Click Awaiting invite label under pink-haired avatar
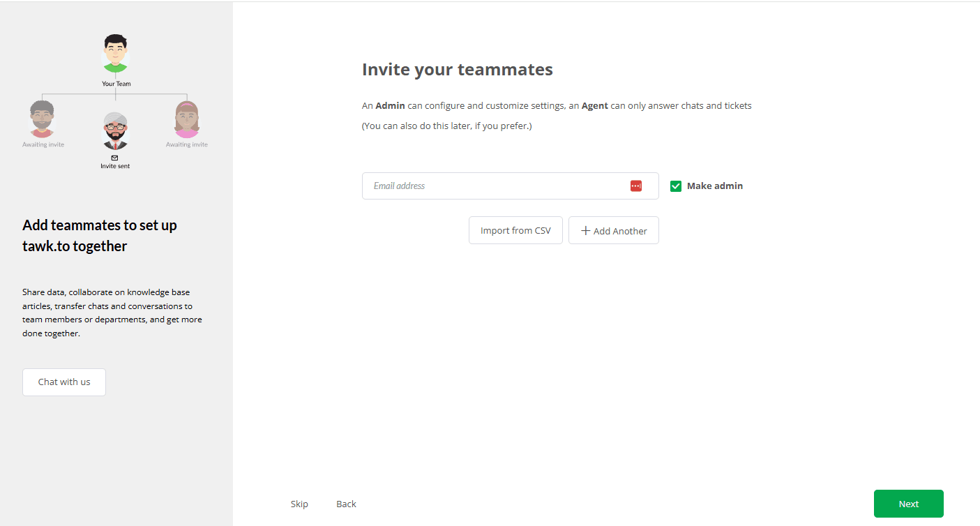The width and height of the screenshot is (980, 526). (x=186, y=144)
